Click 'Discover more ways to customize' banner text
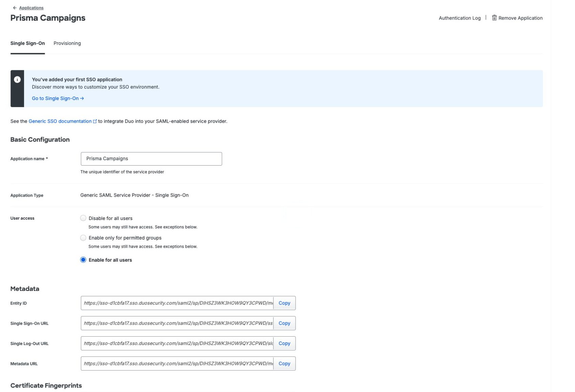The height and width of the screenshot is (392, 575). click(x=95, y=87)
